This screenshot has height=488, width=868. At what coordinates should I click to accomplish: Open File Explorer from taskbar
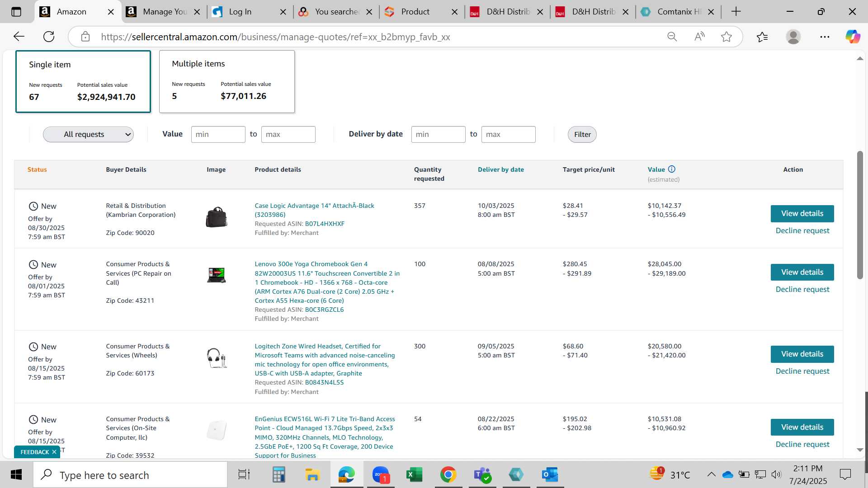point(312,474)
